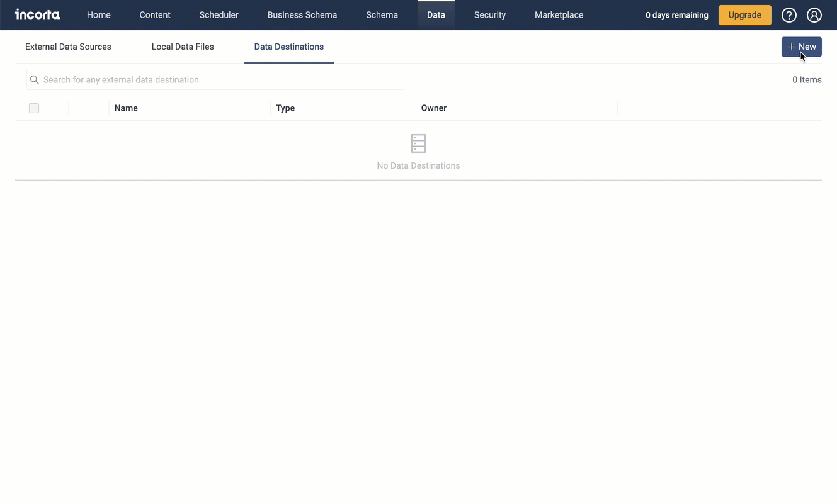Sort by the Type column header
837x504 pixels.
(285, 108)
